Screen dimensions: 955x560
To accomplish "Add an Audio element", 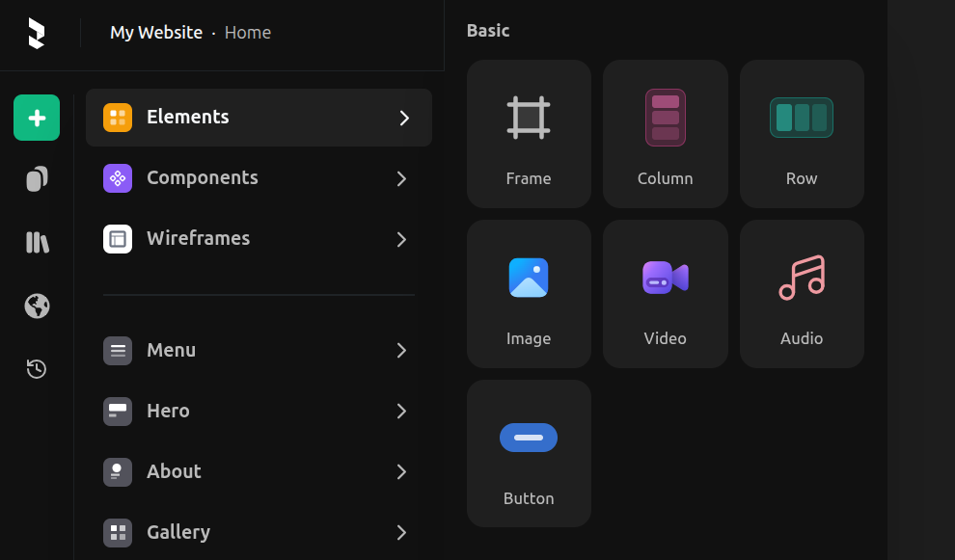I will tap(802, 294).
